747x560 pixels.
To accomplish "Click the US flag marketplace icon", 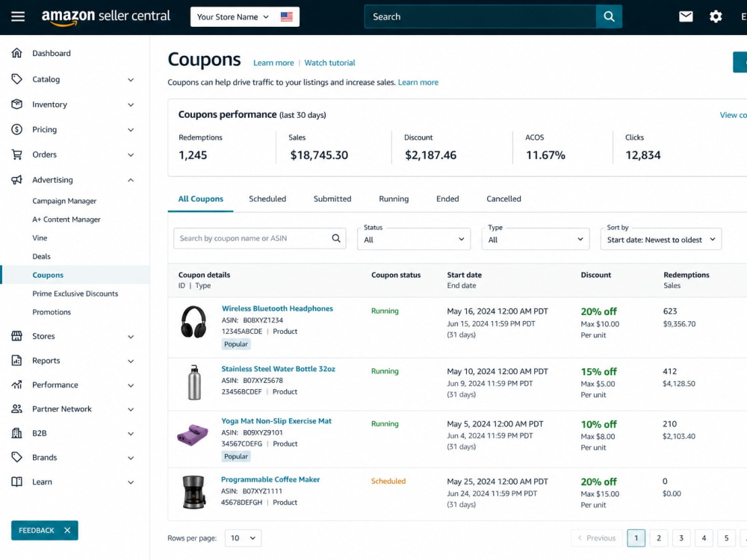I will (x=286, y=16).
